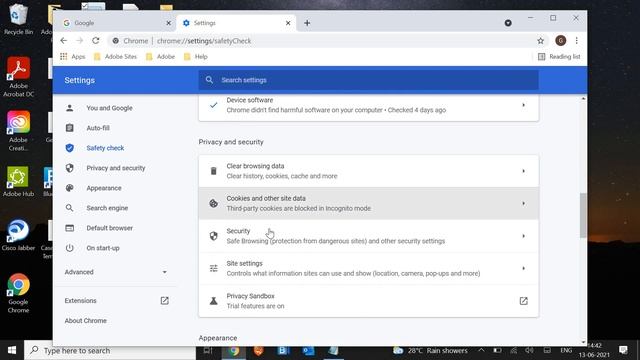Viewport: 640px width, 360px height.
Task: Open the Chrome three-dot menu
Action: (x=576, y=40)
